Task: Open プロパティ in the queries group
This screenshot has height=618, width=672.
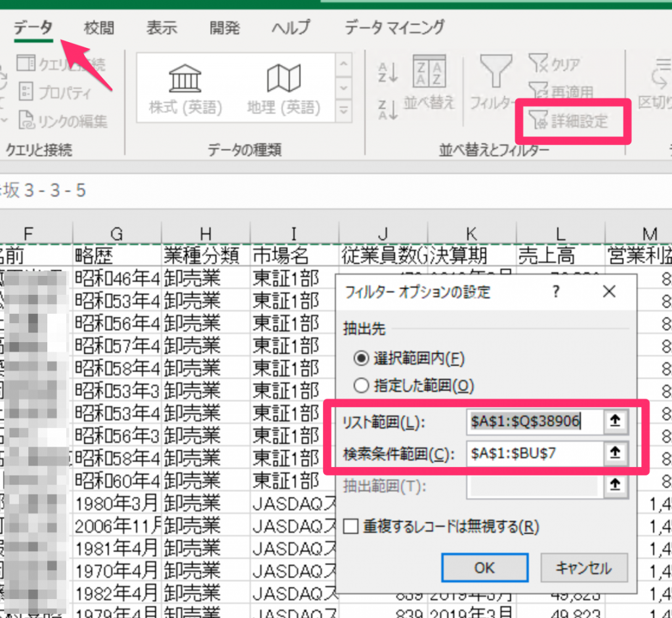Action: click(56, 92)
